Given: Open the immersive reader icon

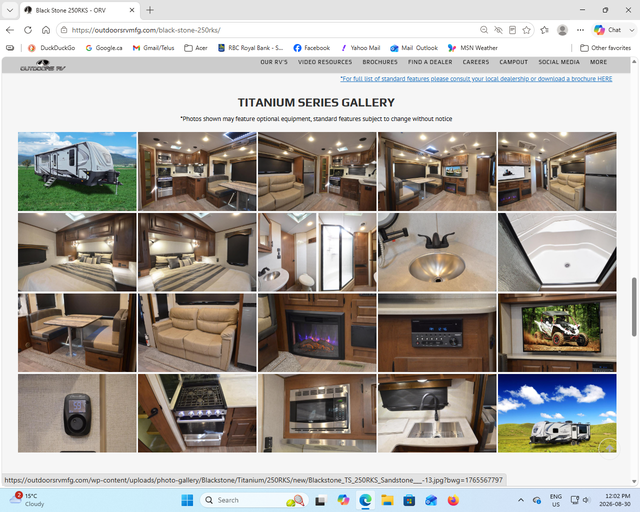Looking at the screenshot, I should click(512, 30).
